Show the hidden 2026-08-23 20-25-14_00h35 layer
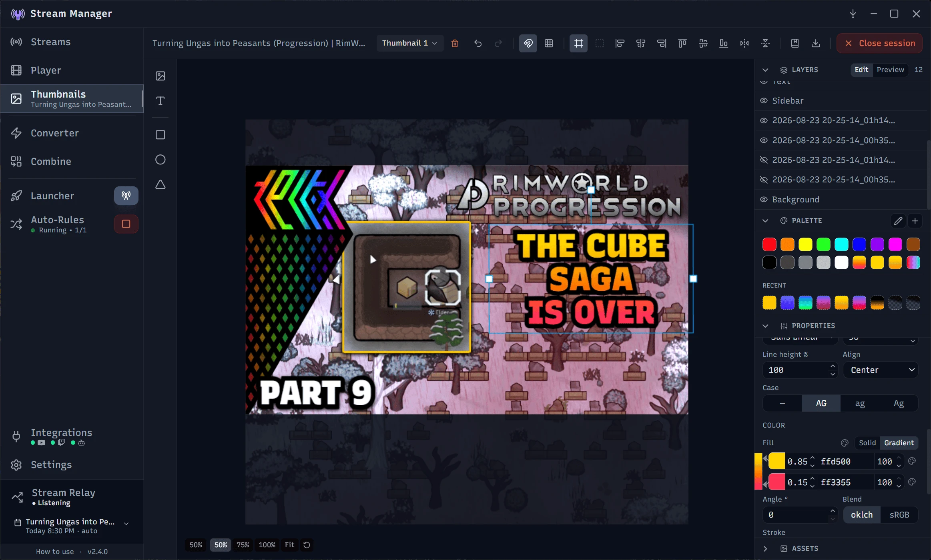Screen dimensions: 931x560 click(x=764, y=180)
